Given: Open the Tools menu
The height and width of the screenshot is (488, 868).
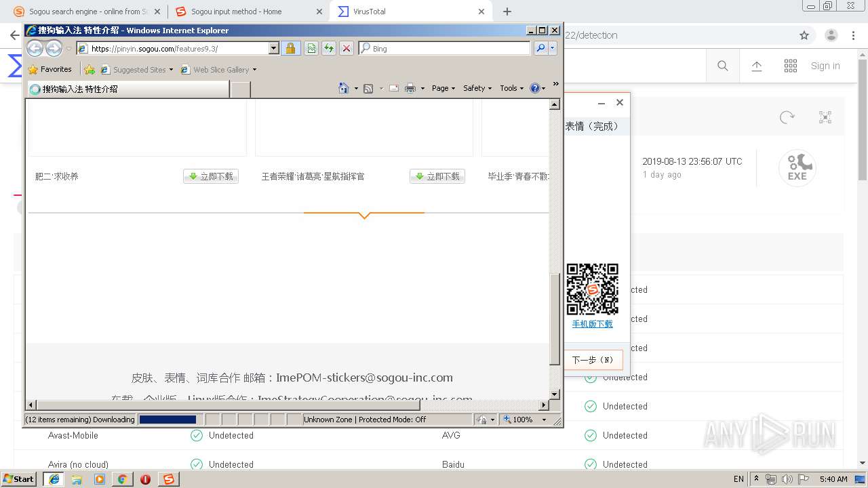Looking at the screenshot, I should click(512, 88).
